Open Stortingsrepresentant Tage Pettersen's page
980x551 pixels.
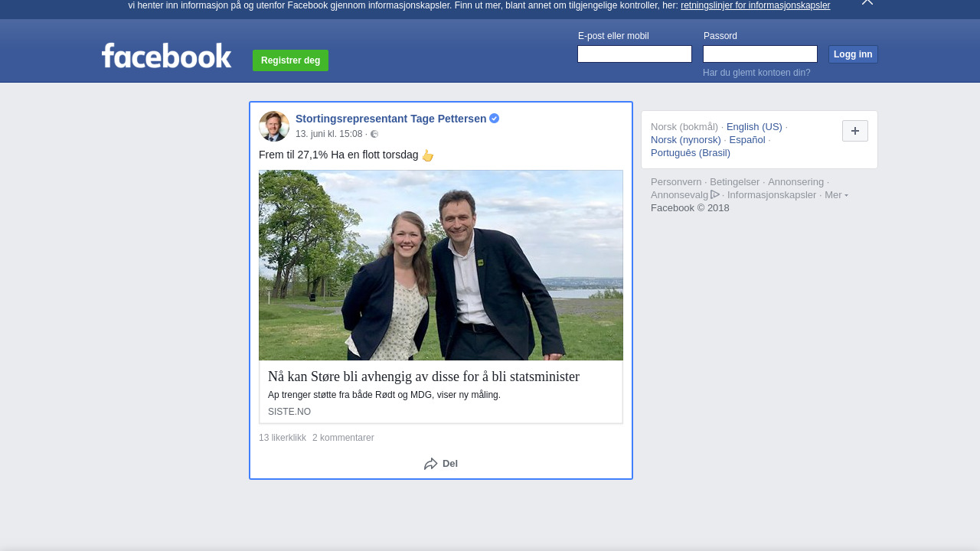point(390,119)
